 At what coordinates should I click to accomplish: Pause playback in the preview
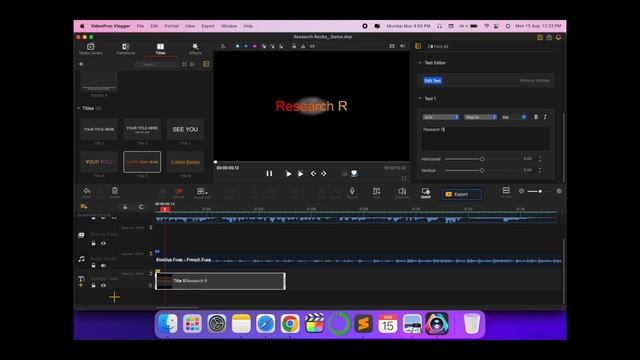click(x=269, y=173)
